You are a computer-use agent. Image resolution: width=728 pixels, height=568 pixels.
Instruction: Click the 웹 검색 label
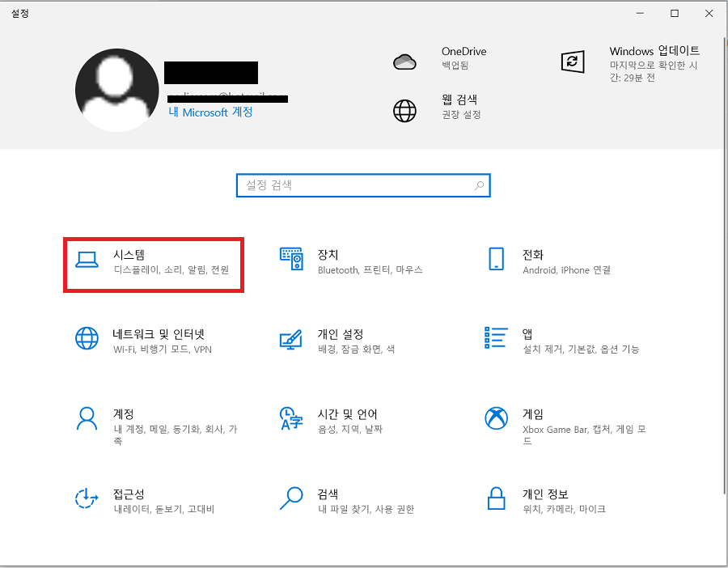pos(459,100)
